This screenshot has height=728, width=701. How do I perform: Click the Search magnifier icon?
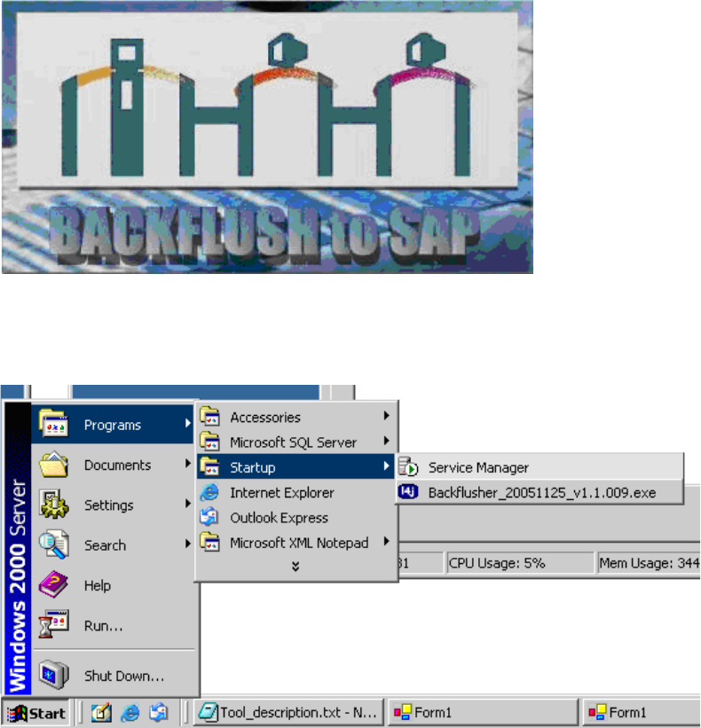coord(54,544)
